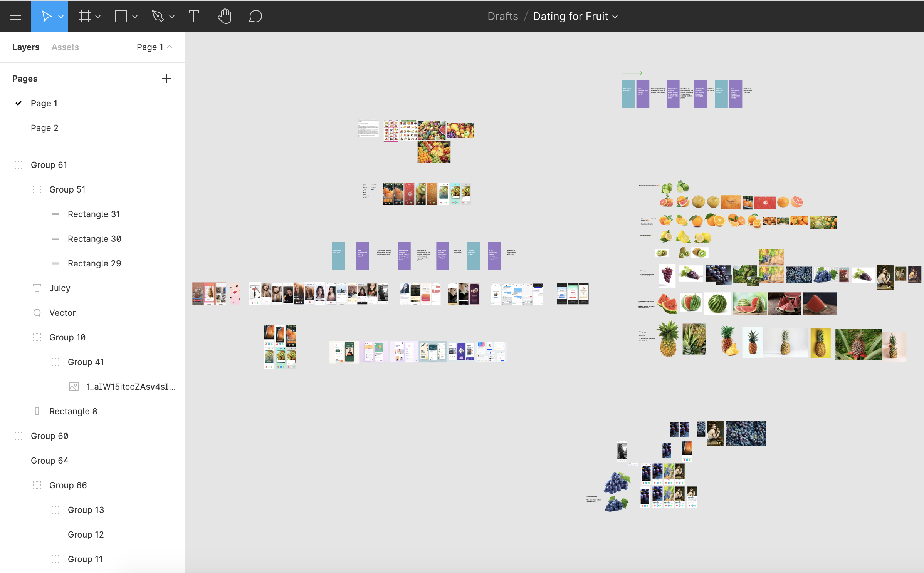Add a new page with plus icon
Image resolution: width=924 pixels, height=573 pixels.
(166, 79)
